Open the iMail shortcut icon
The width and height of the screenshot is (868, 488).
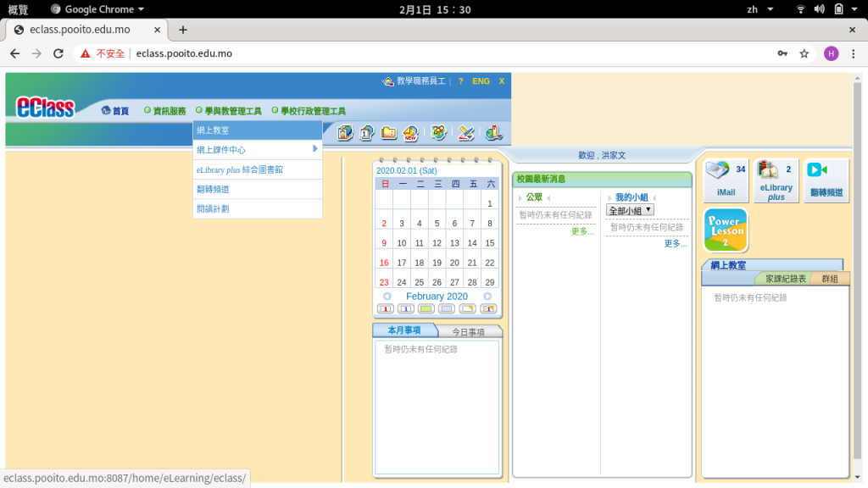(726, 180)
